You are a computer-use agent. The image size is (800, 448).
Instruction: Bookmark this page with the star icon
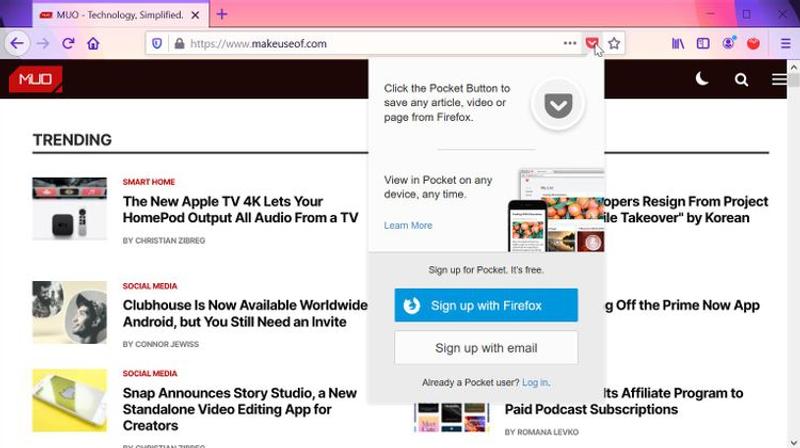[614, 43]
